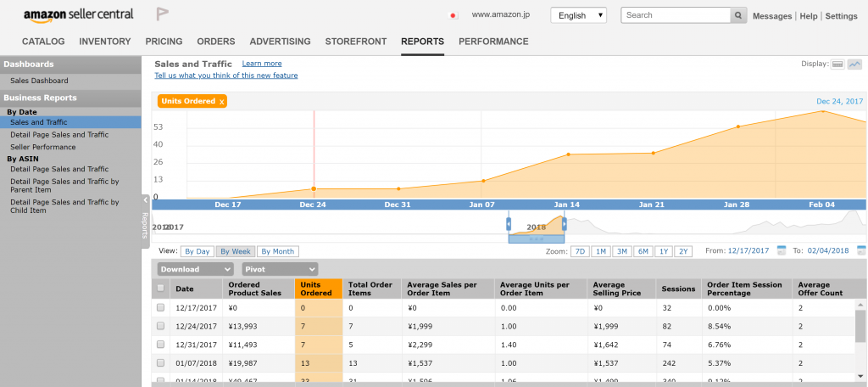
Task: Open the ORDERS menu
Action: point(216,42)
